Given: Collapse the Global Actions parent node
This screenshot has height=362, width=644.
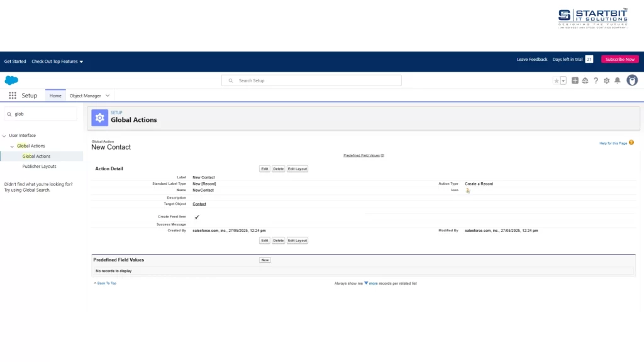Looking at the screenshot, I should click(12, 146).
